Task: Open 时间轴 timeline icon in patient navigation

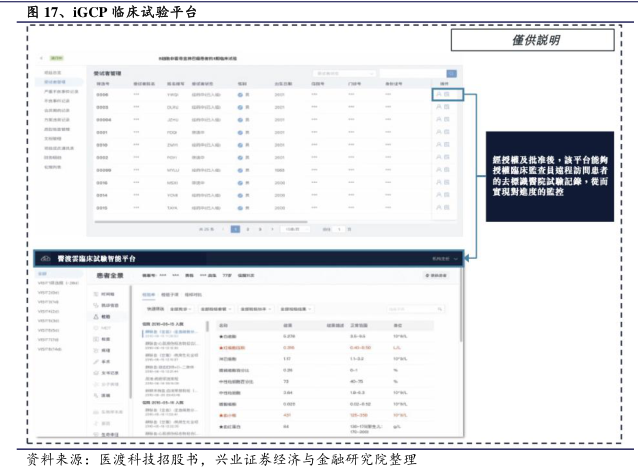Action: 96,293
